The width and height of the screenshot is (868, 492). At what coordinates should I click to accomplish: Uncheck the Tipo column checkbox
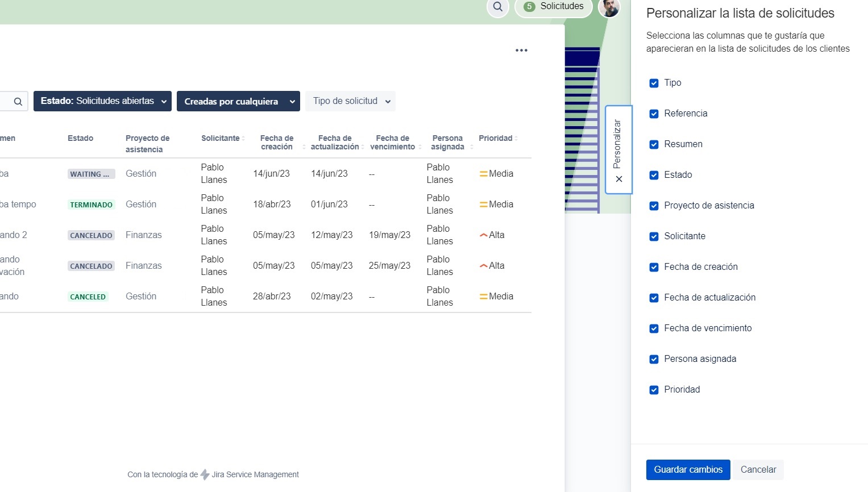pos(654,83)
